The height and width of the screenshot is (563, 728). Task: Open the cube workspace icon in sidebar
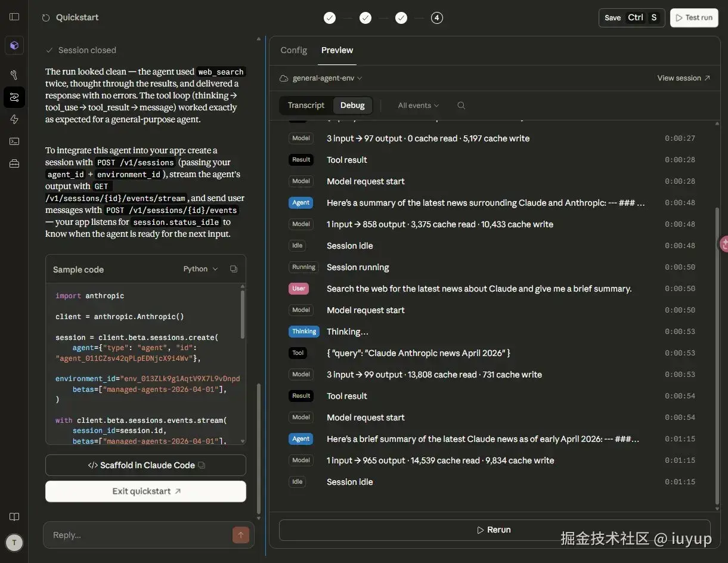click(x=14, y=45)
